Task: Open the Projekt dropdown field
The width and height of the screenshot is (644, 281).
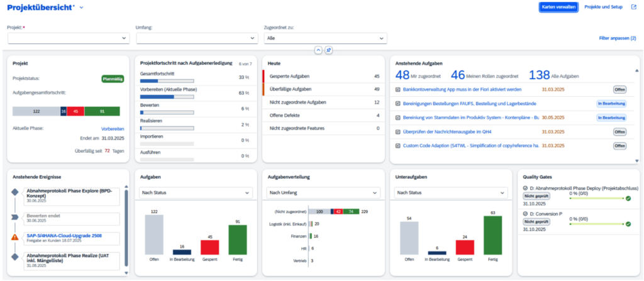Action: click(69, 38)
